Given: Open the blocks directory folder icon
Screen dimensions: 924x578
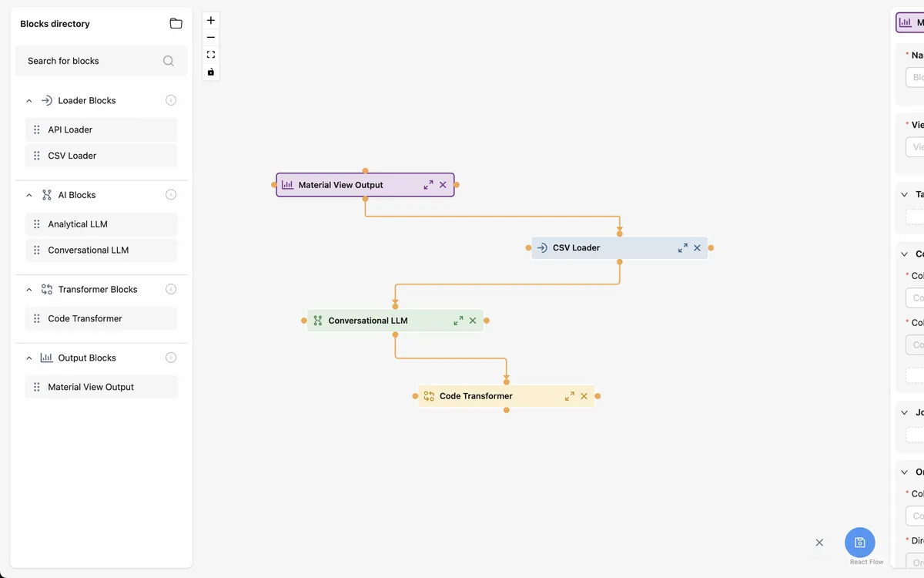Looking at the screenshot, I should coord(176,24).
